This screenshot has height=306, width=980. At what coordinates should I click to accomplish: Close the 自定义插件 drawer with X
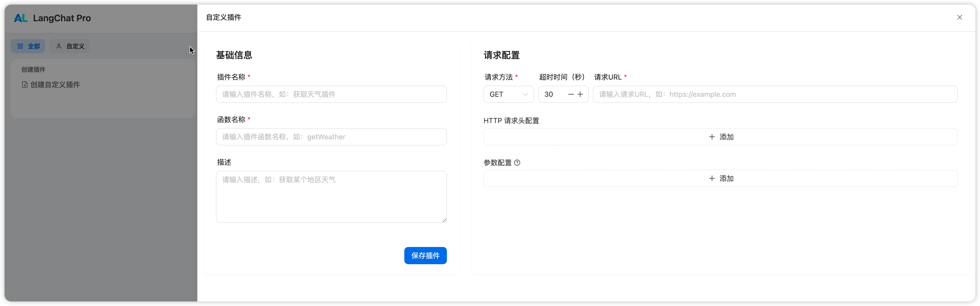tap(959, 17)
